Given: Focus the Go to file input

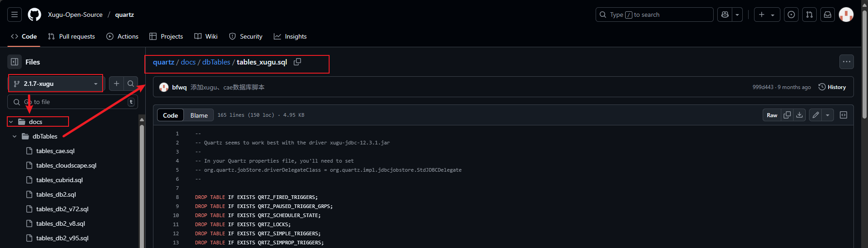Looking at the screenshot, I should 73,102.
